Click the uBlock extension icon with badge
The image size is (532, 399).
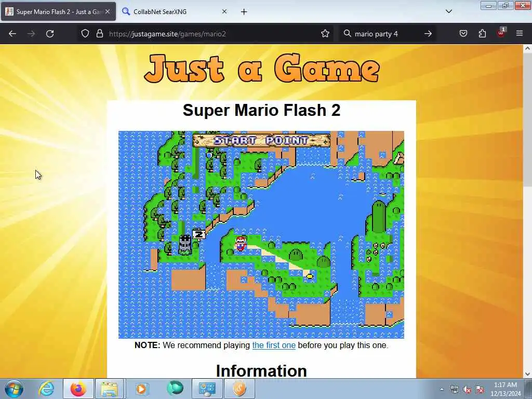[501, 33]
